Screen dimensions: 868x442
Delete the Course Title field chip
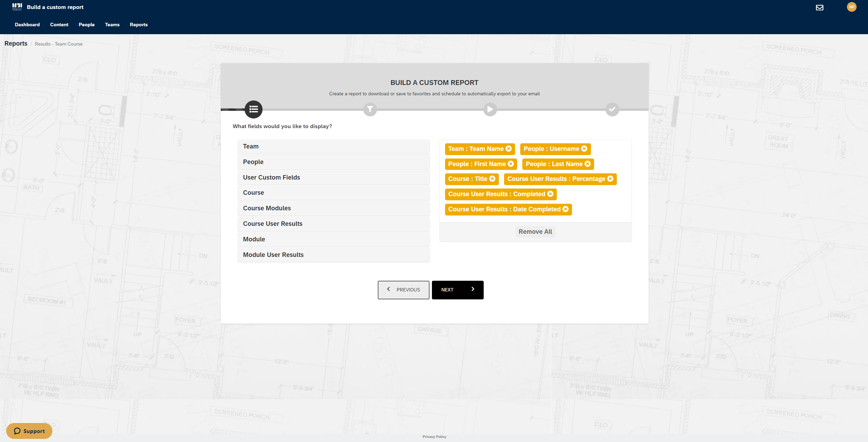(x=492, y=179)
